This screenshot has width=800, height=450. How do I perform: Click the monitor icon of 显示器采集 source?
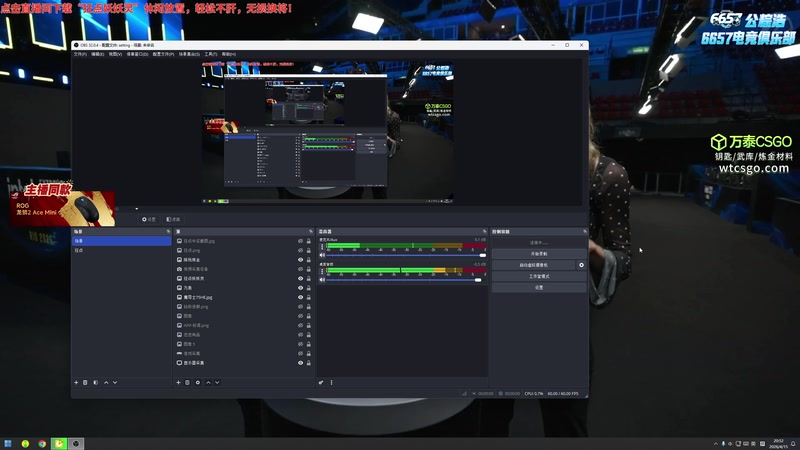(179, 363)
